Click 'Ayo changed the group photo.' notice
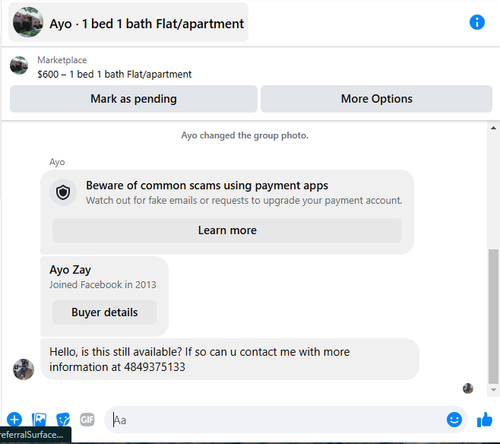This screenshot has width=500, height=444. (x=245, y=135)
